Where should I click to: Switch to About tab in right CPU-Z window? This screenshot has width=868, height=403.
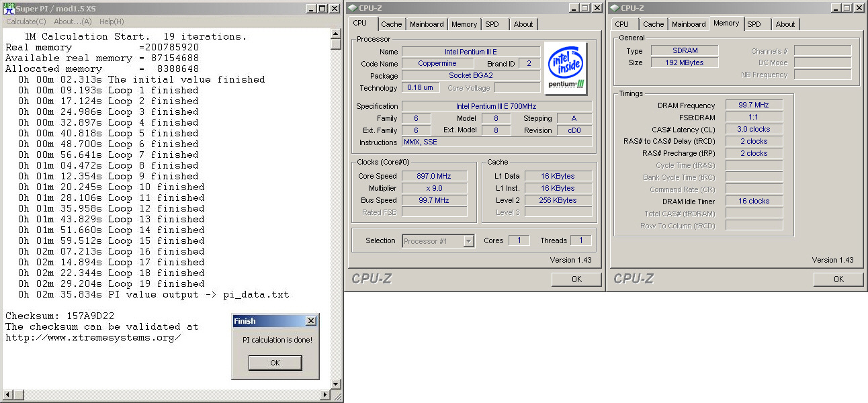click(785, 24)
